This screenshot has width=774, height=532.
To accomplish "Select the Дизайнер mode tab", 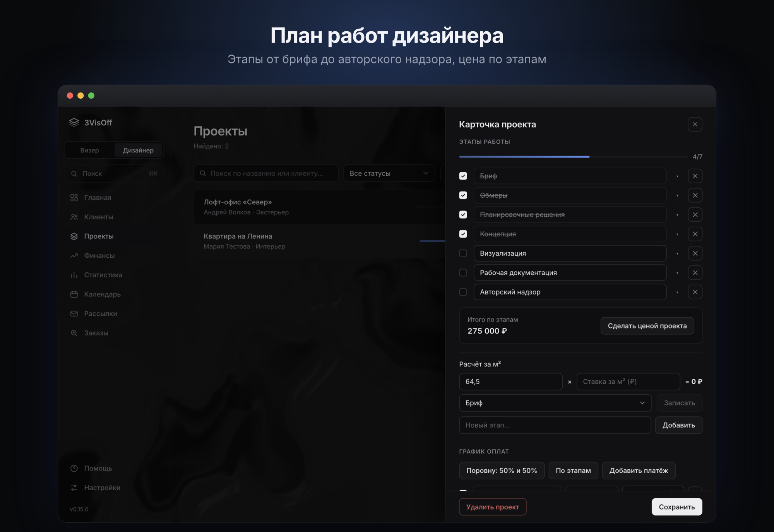I will pyautogui.click(x=138, y=150).
